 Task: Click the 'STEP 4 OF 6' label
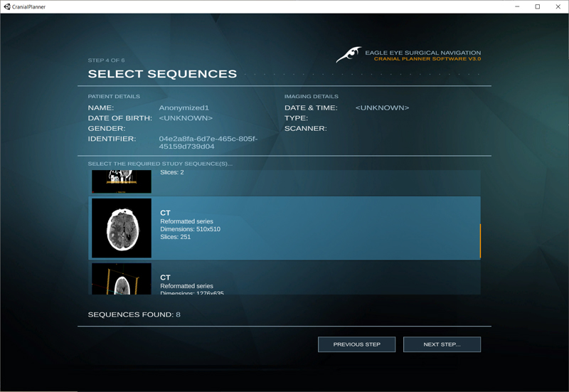coord(106,60)
